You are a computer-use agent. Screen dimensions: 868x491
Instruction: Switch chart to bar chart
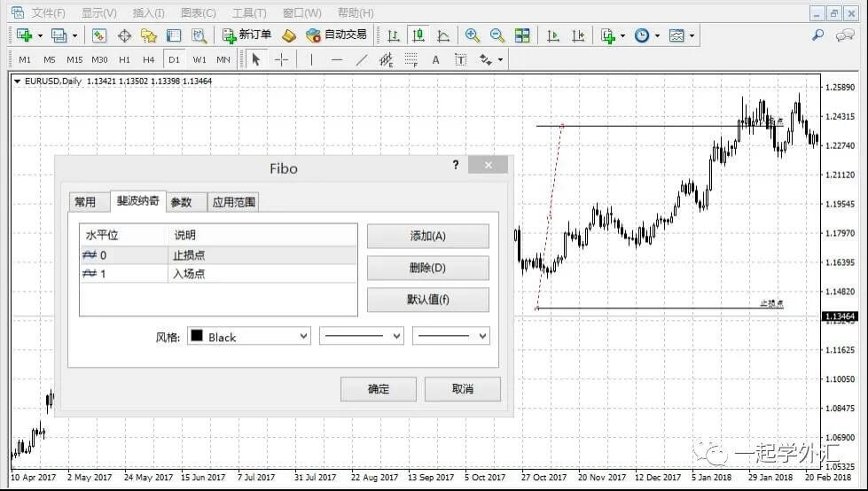394,36
